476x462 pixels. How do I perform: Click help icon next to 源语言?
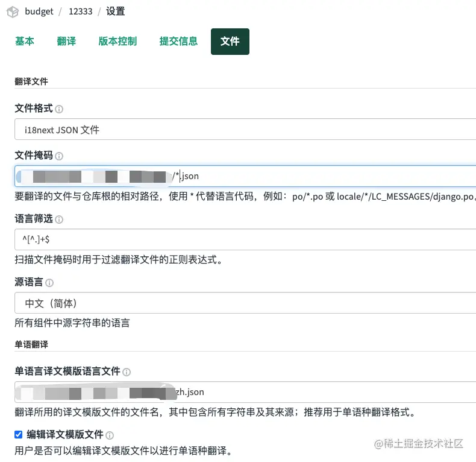coord(49,283)
